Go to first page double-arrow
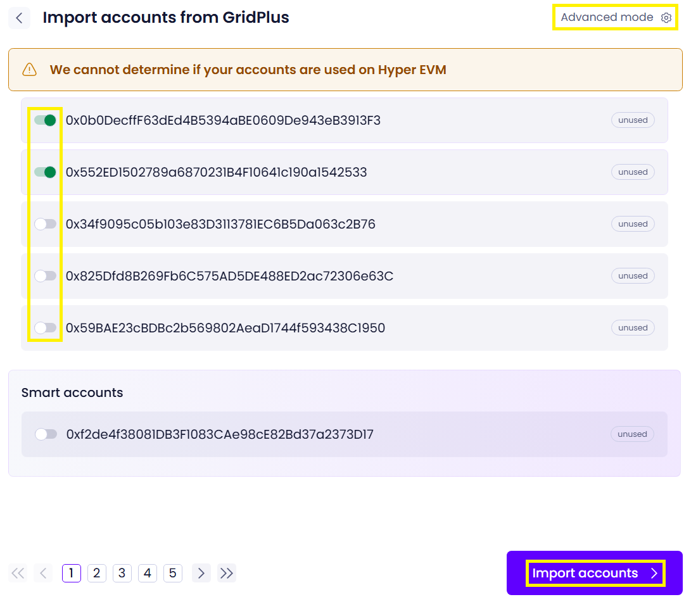 pyautogui.click(x=18, y=574)
